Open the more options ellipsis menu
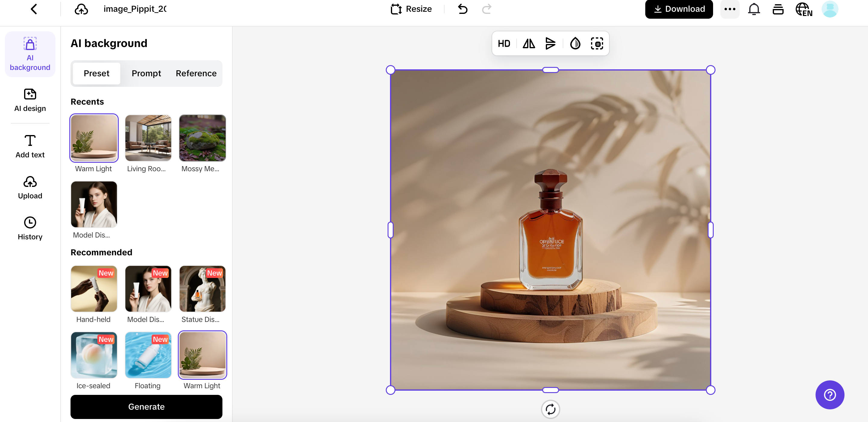This screenshot has width=868, height=422. click(729, 9)
